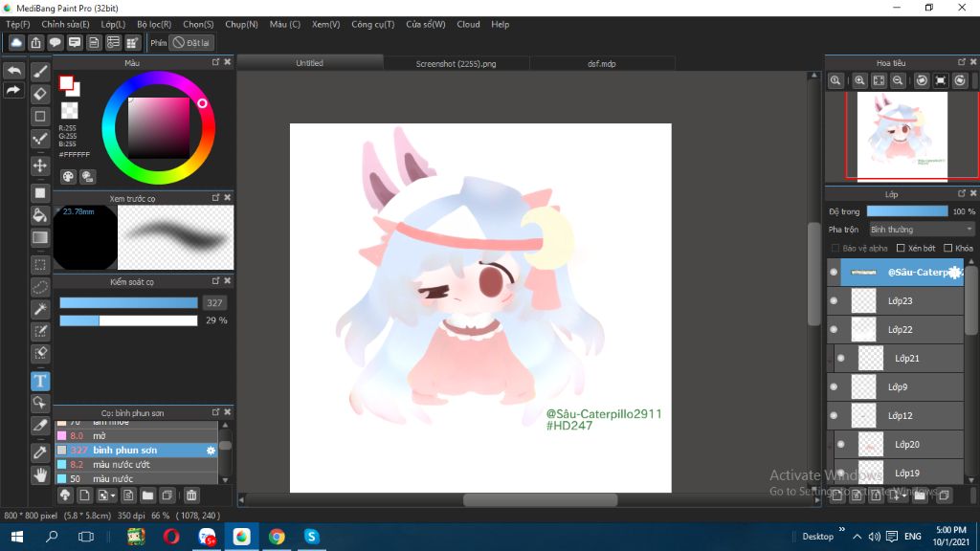Expand the taskbar hidden icons chevron
This screenshot has width=980, height=551.
(x=857, y=537)
